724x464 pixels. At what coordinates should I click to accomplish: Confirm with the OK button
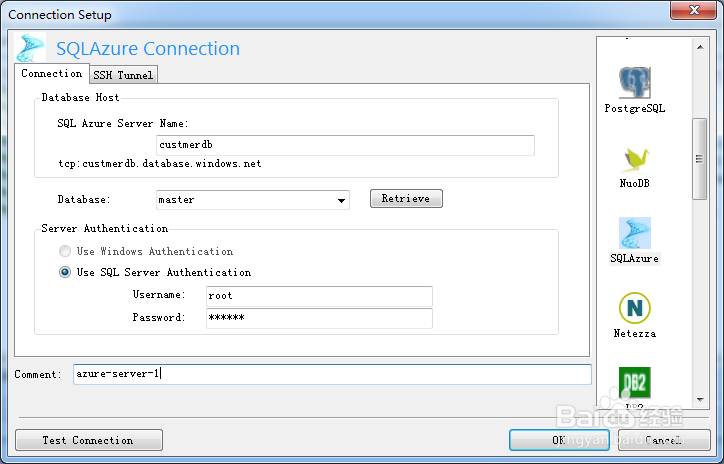coord(559,440)
